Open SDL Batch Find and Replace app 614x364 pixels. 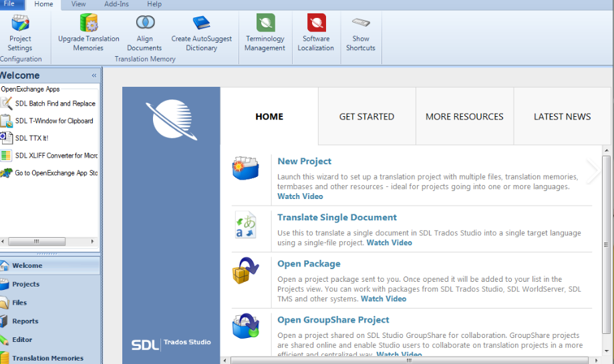[x=55, y=104]
